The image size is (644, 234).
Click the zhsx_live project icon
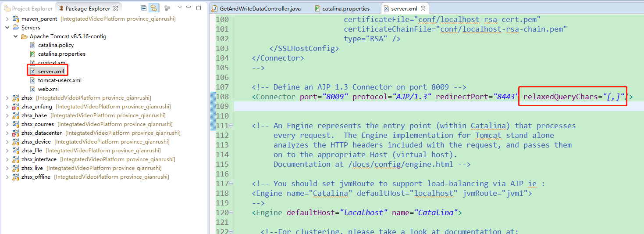16,168
